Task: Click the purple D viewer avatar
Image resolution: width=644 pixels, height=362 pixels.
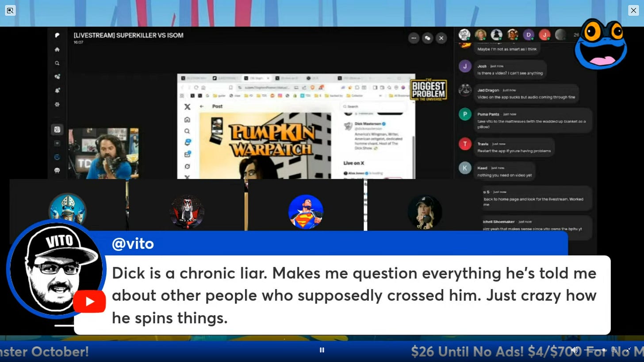Action: (x=529, y=34)
